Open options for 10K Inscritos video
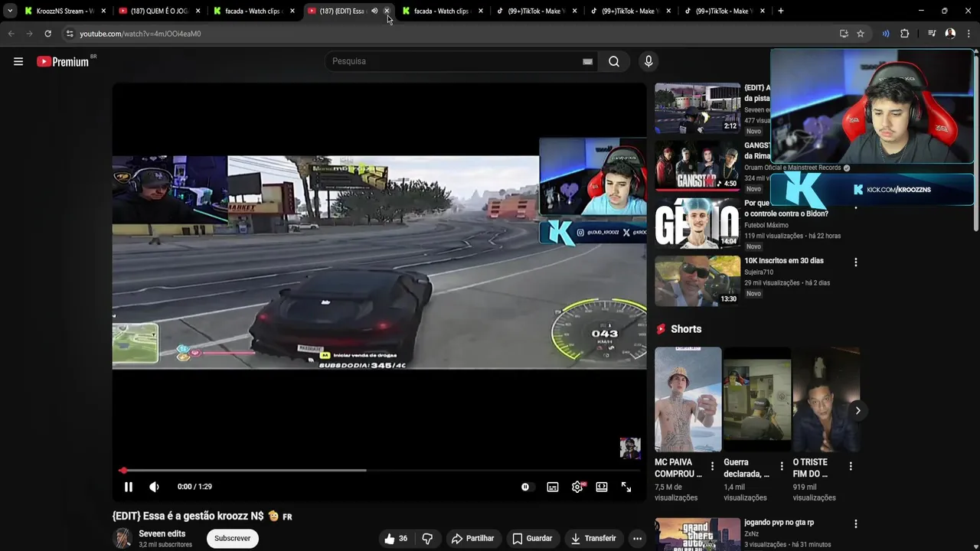The width and height of the screenshot is (980, 551). point(855,262)
